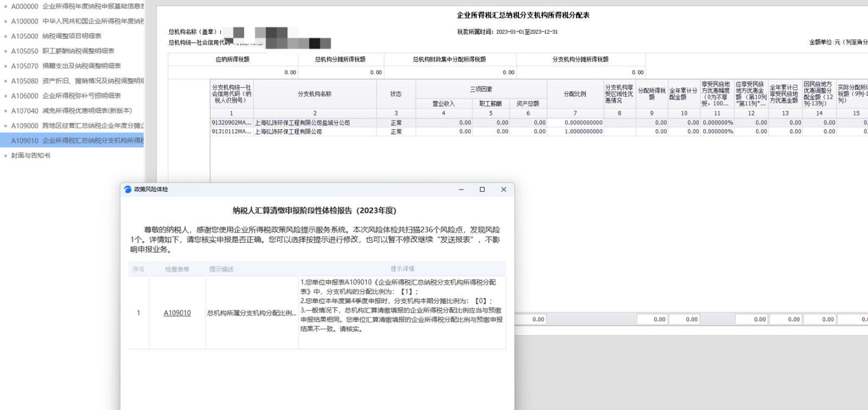Image resolution: width=868 pixels, height=410 pixels.
Task: Click 提示详情 header in risk report
Action: tap(402, 269)
